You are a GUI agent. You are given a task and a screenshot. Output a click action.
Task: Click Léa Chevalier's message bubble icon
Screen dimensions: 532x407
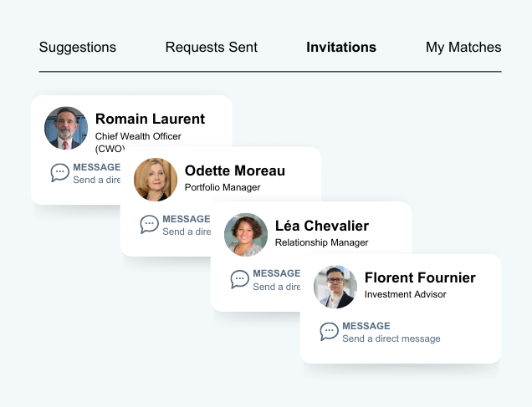click(240, 279)
